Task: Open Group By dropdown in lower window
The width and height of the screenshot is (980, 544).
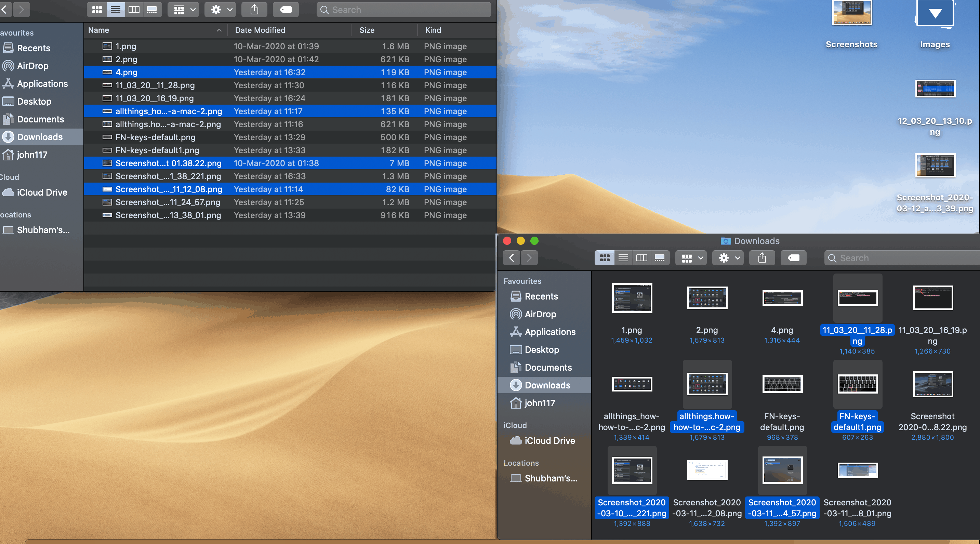Action: pos(691,258)
